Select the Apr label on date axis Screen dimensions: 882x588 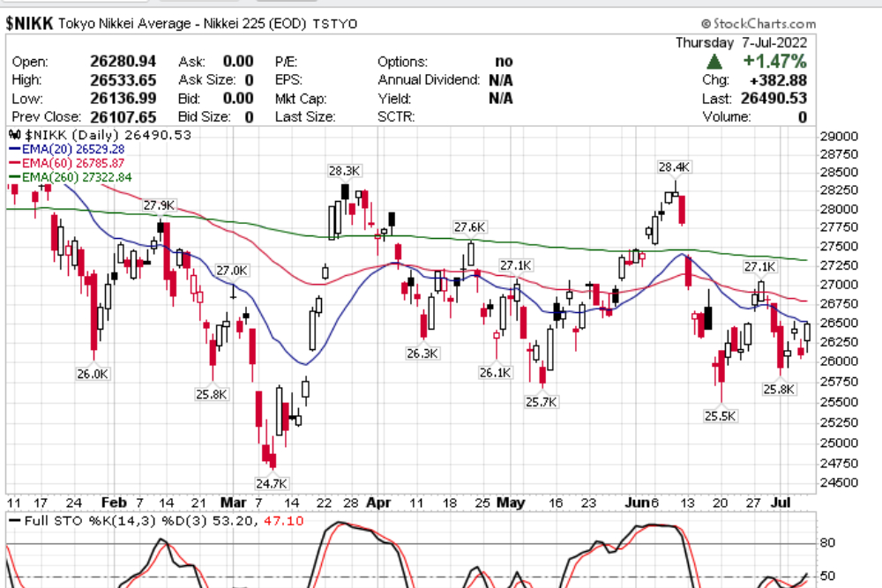click(x=378, y=502)
